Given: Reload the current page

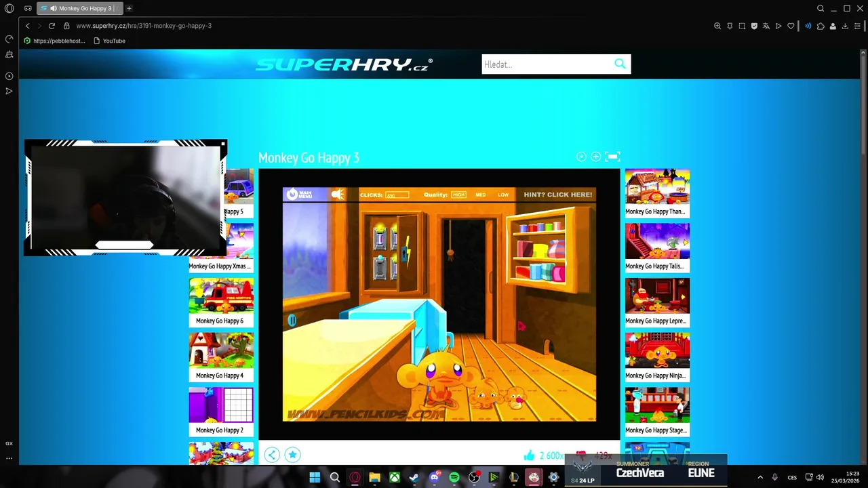Looking at the screenshot, I should pos(52,26).
